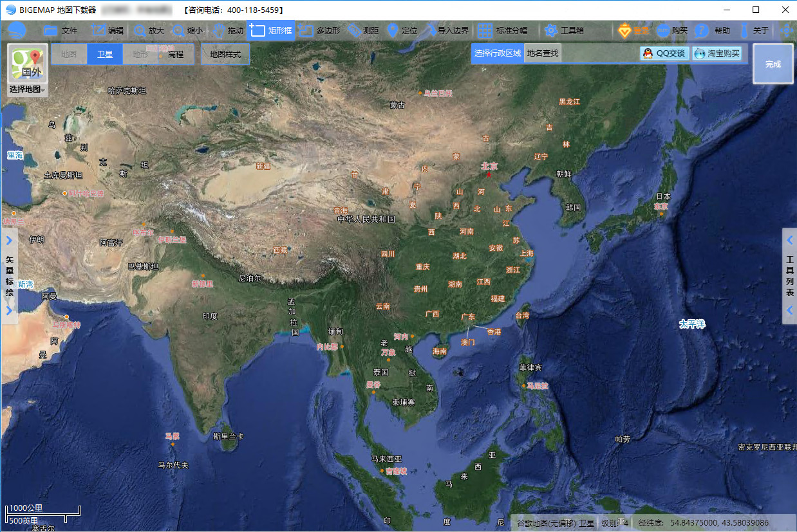Click 谷歌地图(无偏移) 卫星 status text
This screenshot has height=532, width=797.
pyautogui.click(x=556, y=523)
